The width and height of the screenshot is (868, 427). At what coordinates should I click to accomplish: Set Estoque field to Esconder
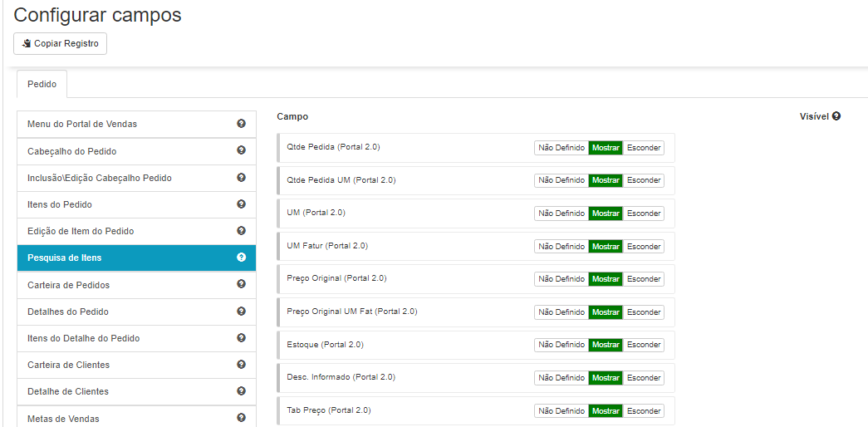point(644,345)
